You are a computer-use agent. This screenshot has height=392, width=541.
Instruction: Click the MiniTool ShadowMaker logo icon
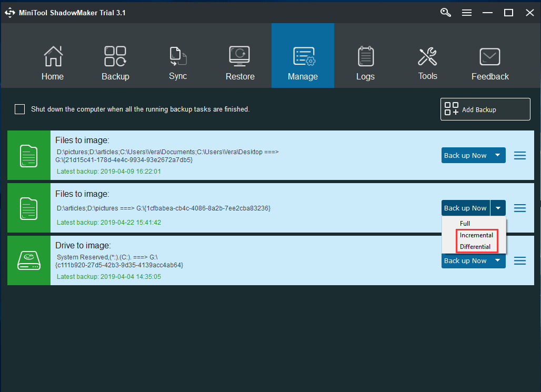10,13
